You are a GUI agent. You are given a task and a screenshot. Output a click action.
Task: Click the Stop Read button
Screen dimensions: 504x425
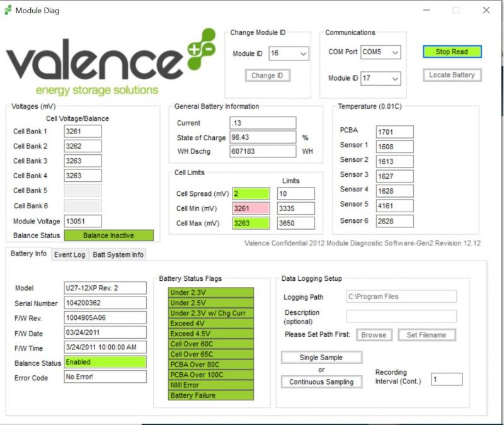452,52
